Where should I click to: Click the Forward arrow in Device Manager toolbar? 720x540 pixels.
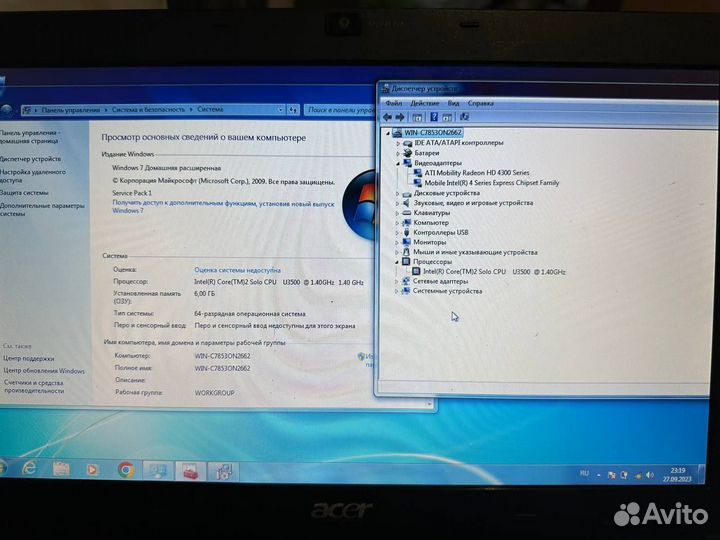pos(400,117)
